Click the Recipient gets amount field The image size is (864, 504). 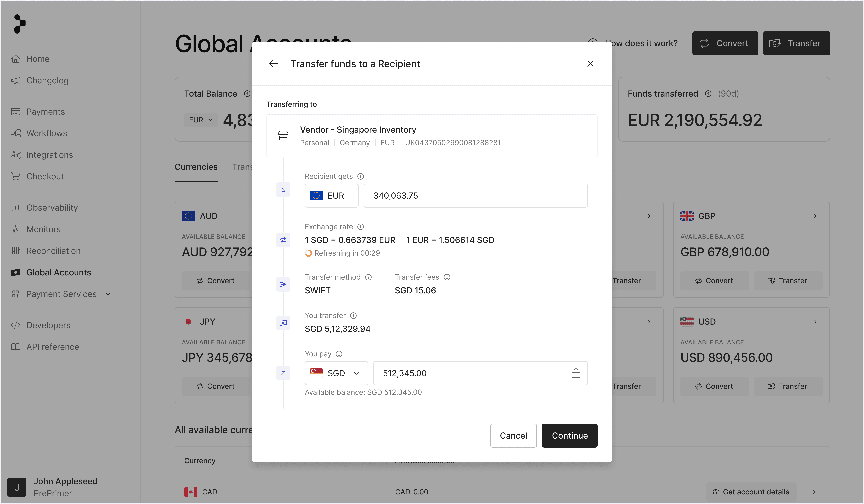pos(475,195)
